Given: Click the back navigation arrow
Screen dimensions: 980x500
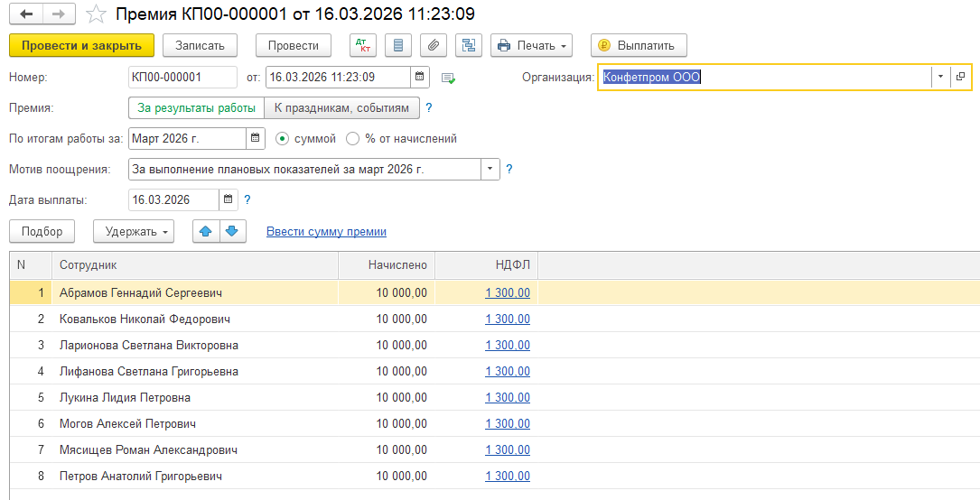Looking at the screenshot, I should [x=26, y=14].
